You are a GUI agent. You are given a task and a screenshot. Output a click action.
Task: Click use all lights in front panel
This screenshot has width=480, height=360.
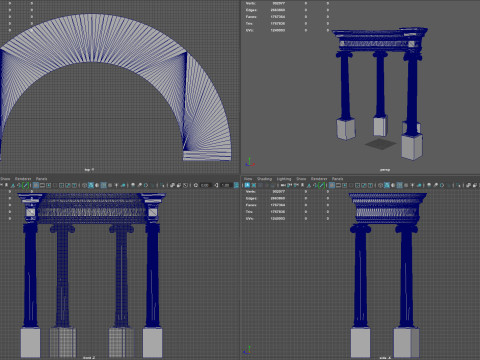pos(116,185)
